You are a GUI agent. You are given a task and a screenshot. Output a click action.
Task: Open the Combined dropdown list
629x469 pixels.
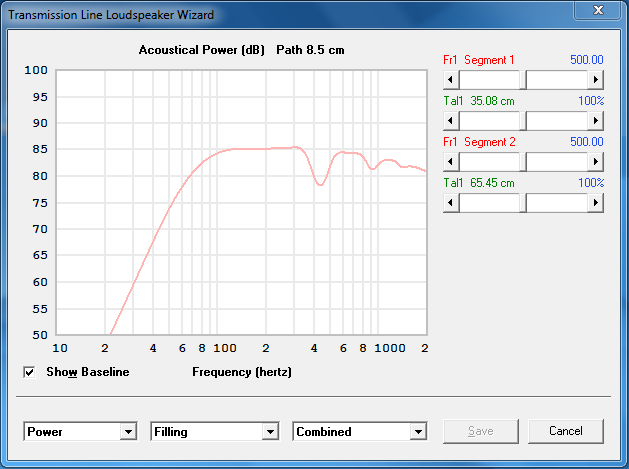coord(418,432)
